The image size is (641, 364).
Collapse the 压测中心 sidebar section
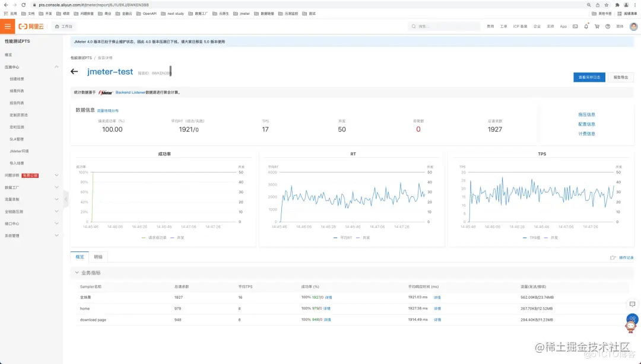[x=56, y=66]
